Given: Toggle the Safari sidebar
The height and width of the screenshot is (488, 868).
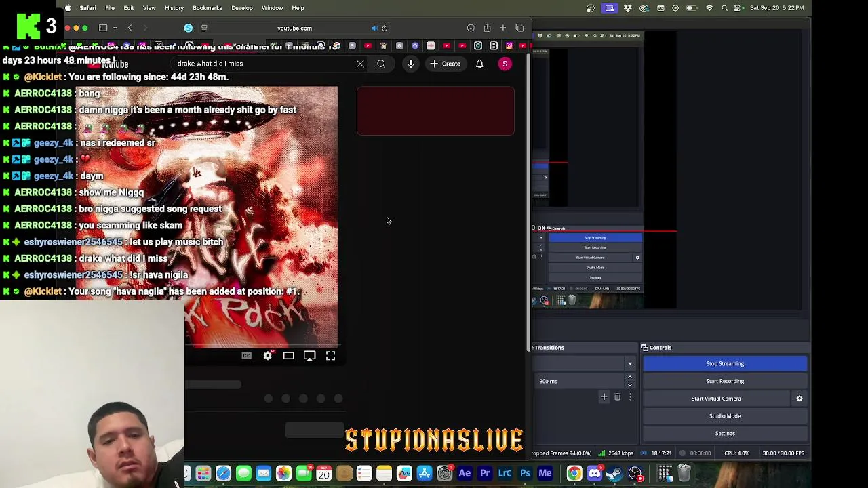Looking at the screenshot, I should point(103,28).
